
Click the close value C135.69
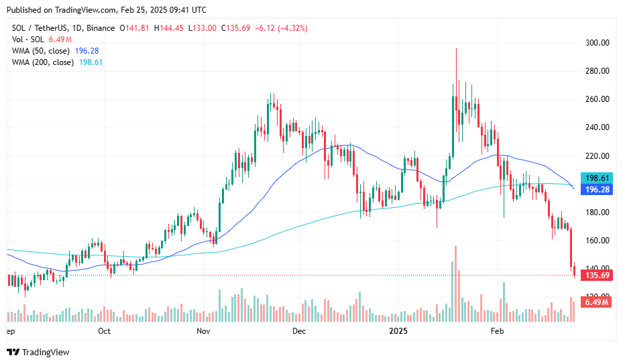235,27
